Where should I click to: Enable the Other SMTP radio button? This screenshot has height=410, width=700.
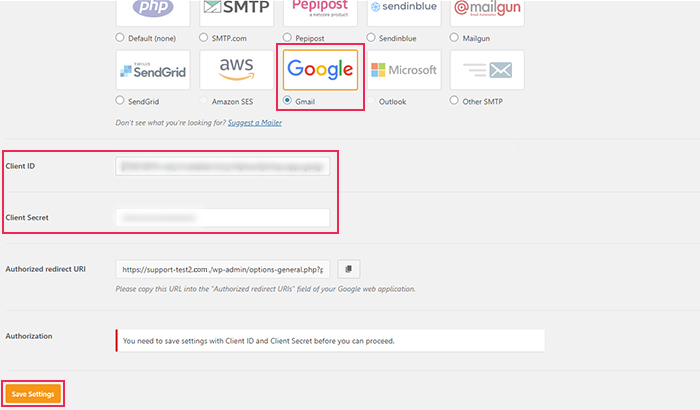tap(454, 100)
